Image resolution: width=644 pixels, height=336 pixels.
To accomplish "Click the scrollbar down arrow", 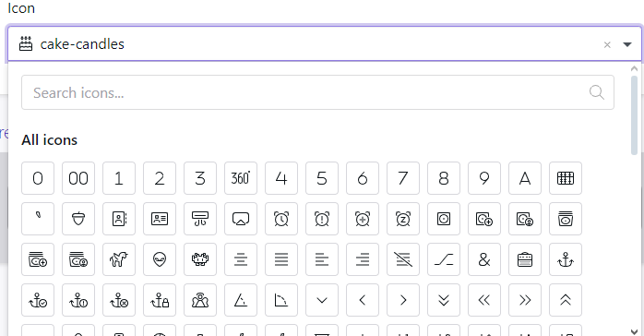I will pos(634,331).
